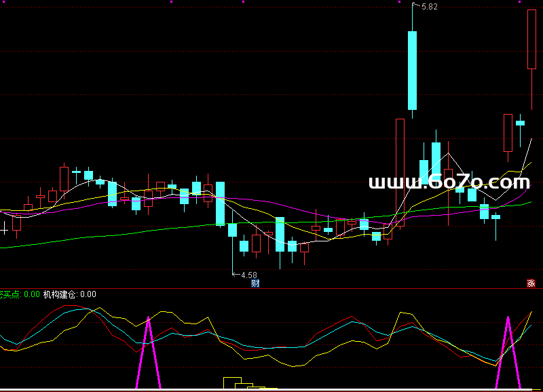Viewport: 543px width, 392px height.
Task: Click the tallest cyan candlestick near 5.82
Action: (x=411, y=70)
